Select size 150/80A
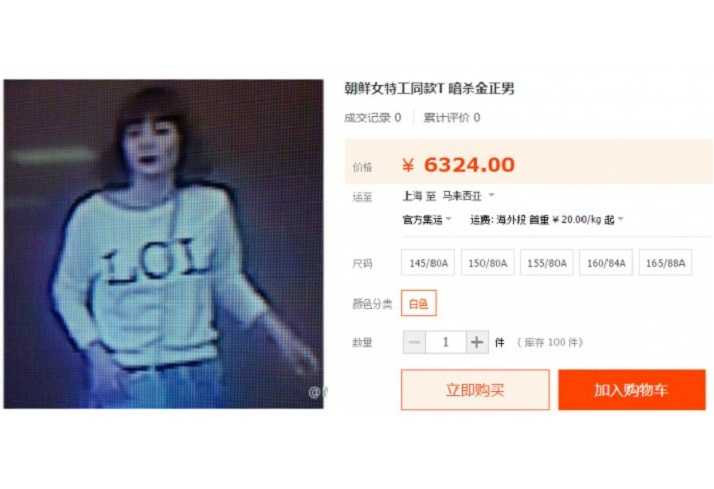Viewport: 714px width, 489px height. pos(487,263)
